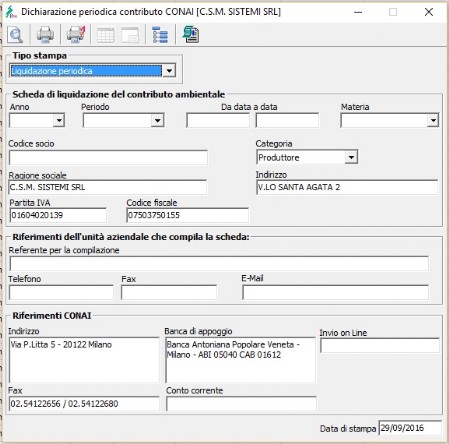
Task: Open the Periodo combo box
Action: (157, 120)
